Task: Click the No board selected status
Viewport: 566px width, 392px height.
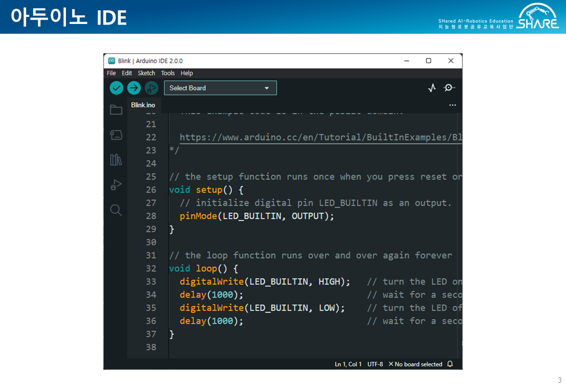Action: pyautogui.click(x=415, y=364)
